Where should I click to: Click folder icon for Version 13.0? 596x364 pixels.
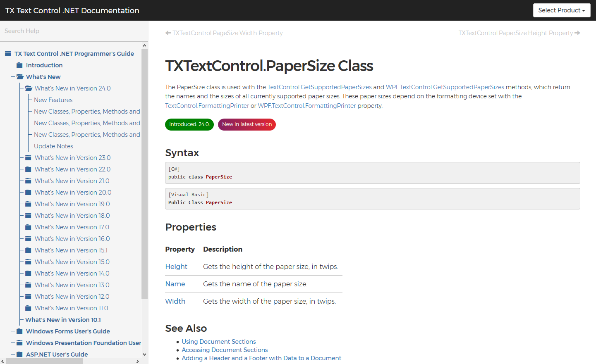(x=28, y=285)
